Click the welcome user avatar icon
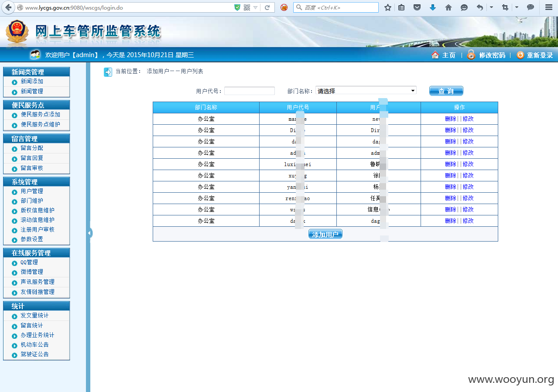This screenshot has width=558, height=392. 35,55
